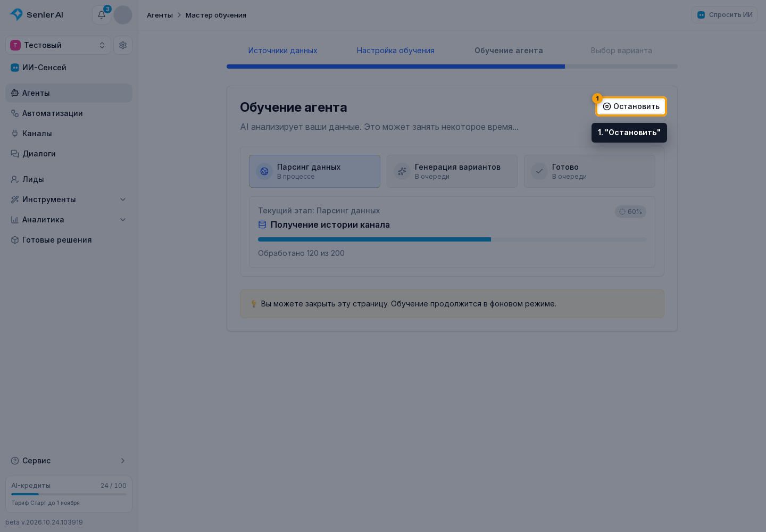Open workspace settings gear icon

pyautogui.click(x=123, y=45)
